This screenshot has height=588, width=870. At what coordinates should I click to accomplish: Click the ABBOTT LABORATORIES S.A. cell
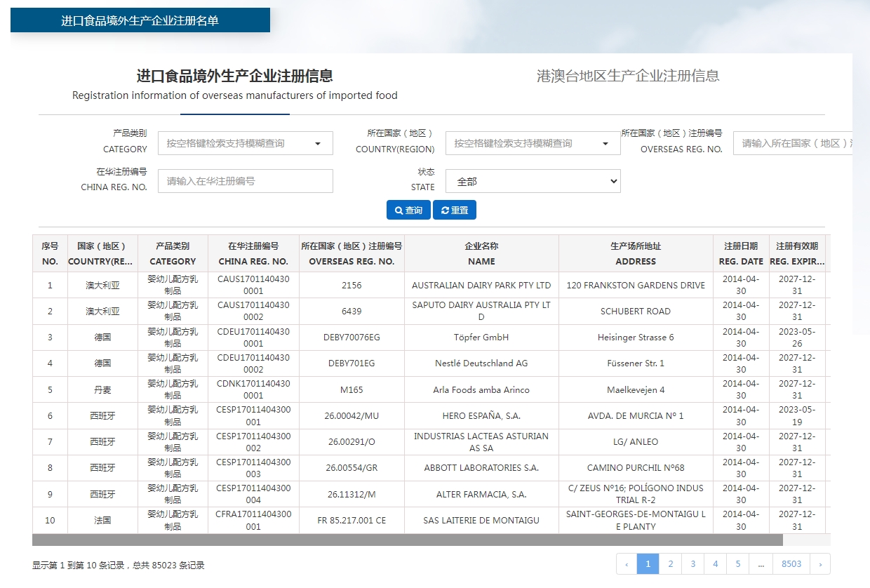pos(481,468)
